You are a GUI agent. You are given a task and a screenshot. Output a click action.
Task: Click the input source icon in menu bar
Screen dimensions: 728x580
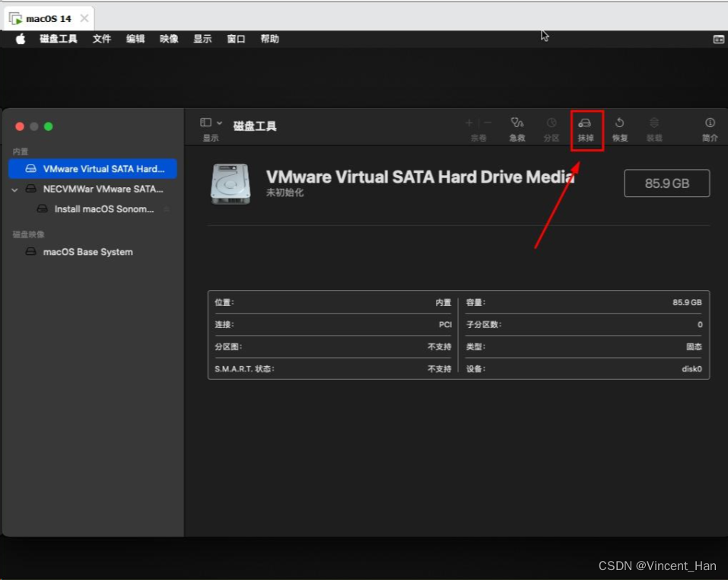point(718,39)
